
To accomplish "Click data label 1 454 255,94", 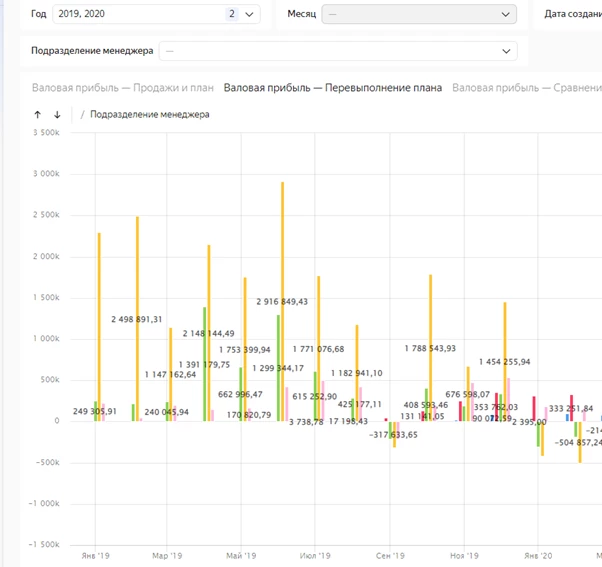I will click(x=504, y=362).
